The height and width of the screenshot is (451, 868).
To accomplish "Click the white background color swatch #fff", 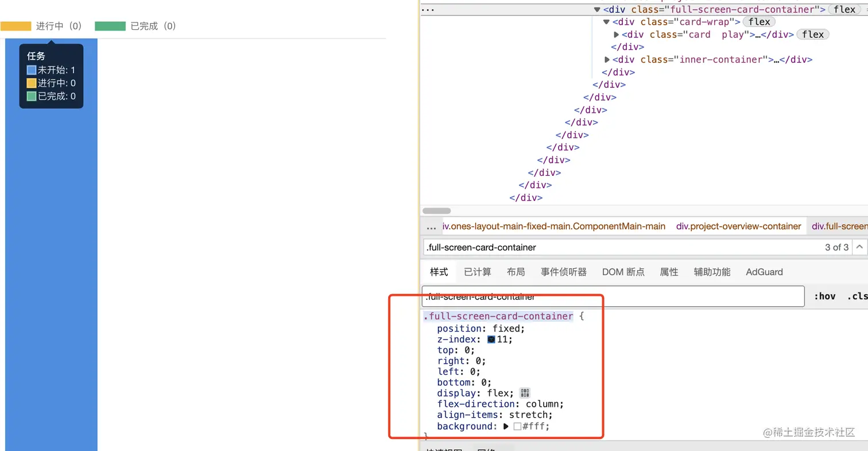I will [517, 426].
